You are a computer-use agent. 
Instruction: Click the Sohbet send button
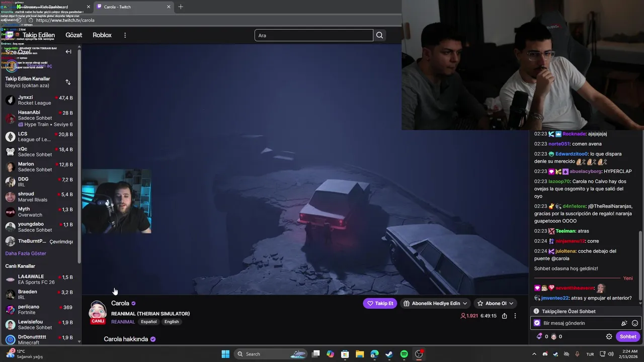[628, 336]
